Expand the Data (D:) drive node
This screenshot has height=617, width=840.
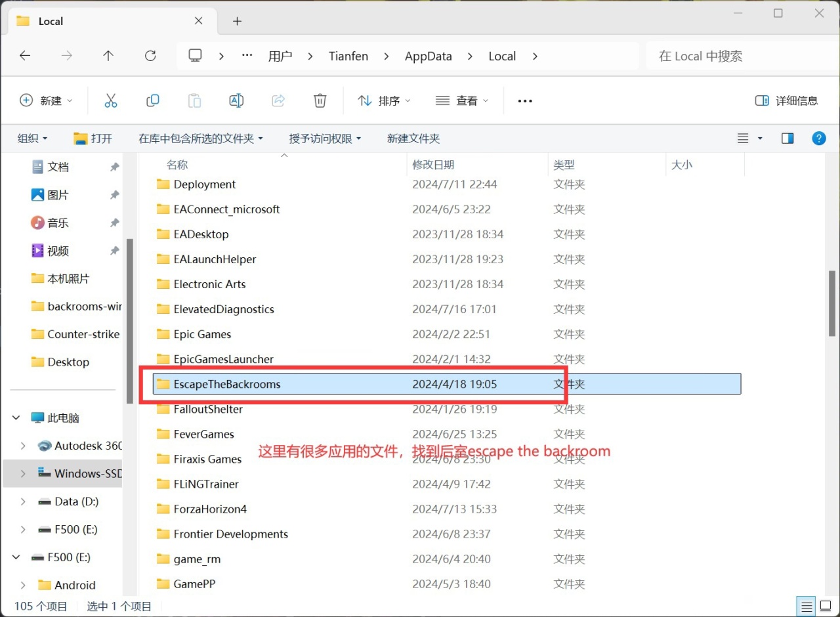(x=24, y=501)
